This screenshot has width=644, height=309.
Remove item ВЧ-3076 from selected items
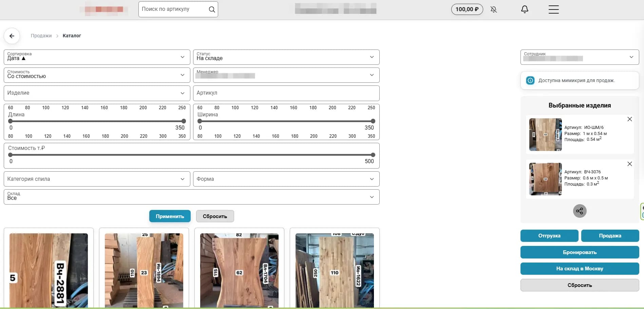[630, 164]
